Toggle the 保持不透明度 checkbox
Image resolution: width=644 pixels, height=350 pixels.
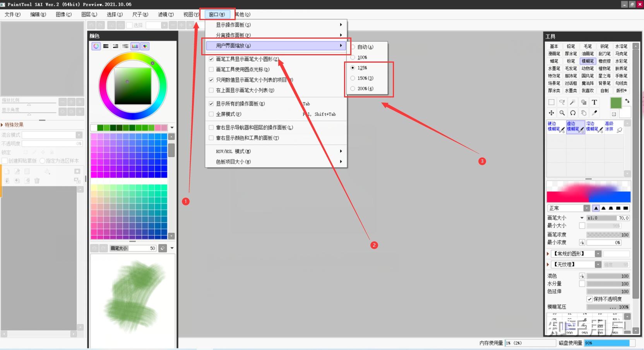pos(590,299)
